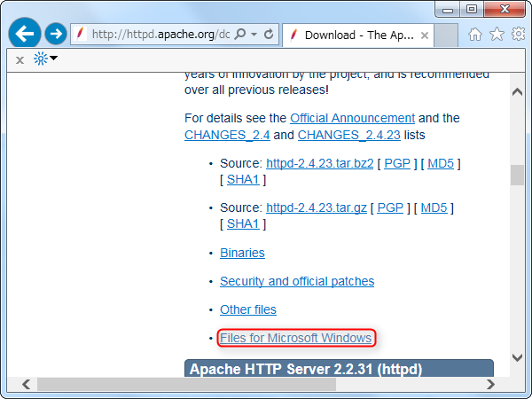
Task: Click horizontal scrollbar right arrow
Action: coord(490,385)
